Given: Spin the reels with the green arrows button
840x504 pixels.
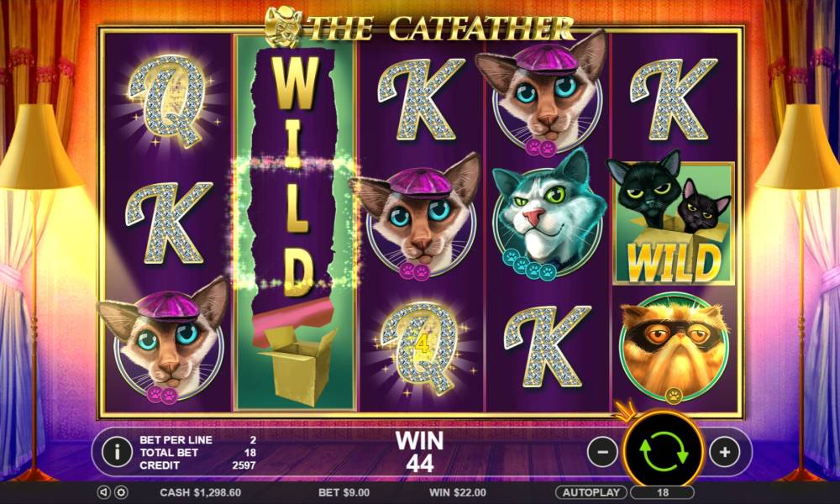Looking at the screenshot, I should (x=664, y=451).
